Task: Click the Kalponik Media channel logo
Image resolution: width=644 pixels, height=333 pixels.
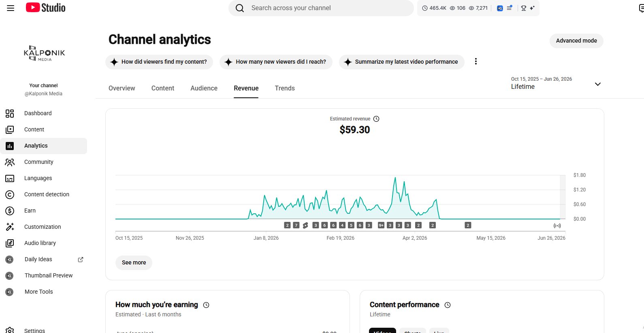Action: click(44, 53)
